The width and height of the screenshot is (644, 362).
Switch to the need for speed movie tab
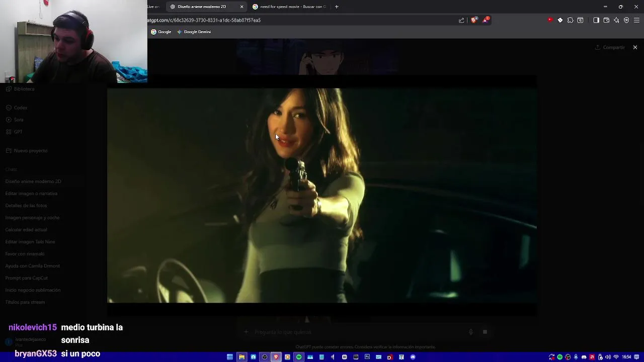tap(289, 7)
